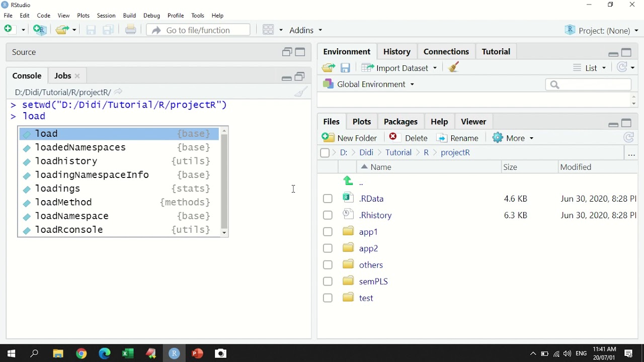Image resolution: width=644 pixels, height=362 pixels.
Task: Click the Environment search box
Action: [588, 84]
